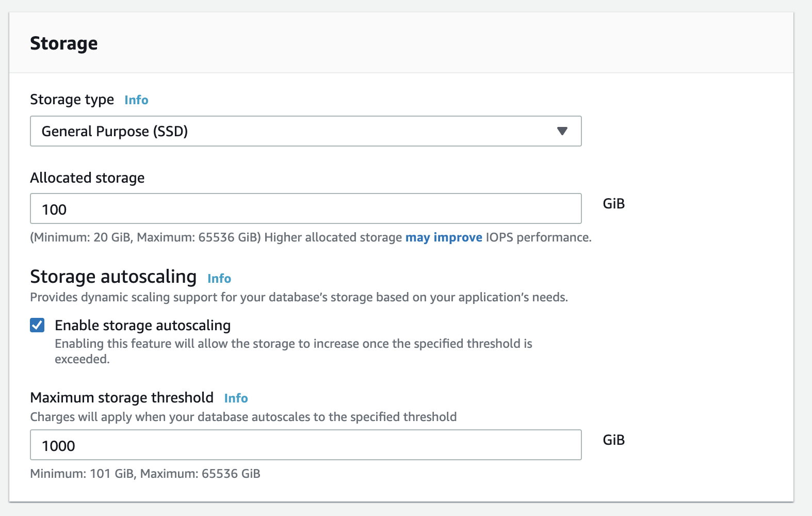The width and height of the screenshot is (812, 516).
Task: Open Info link beside Storage autoscaling
Action: click(219, 278)
